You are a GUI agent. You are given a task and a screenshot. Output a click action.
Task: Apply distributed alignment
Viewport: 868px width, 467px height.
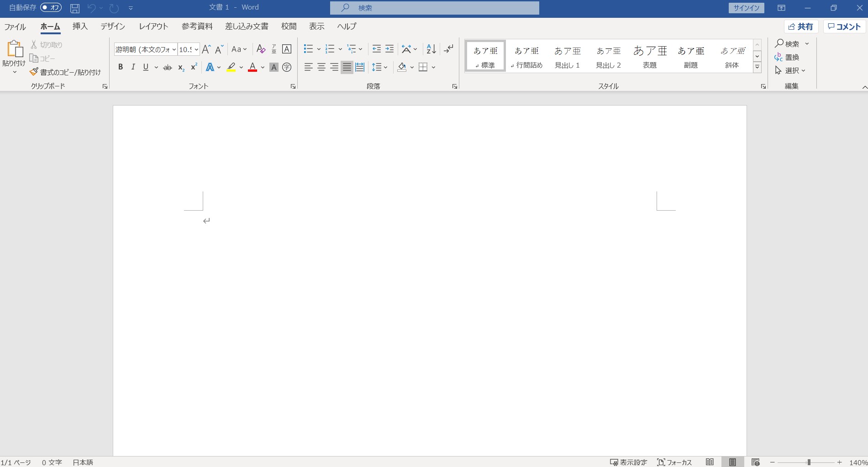[x=360, y=67]
